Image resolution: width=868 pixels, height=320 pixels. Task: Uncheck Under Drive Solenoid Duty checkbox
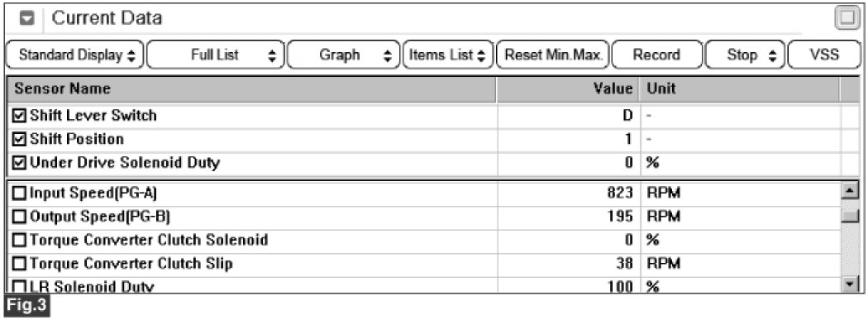click(19, 163)
